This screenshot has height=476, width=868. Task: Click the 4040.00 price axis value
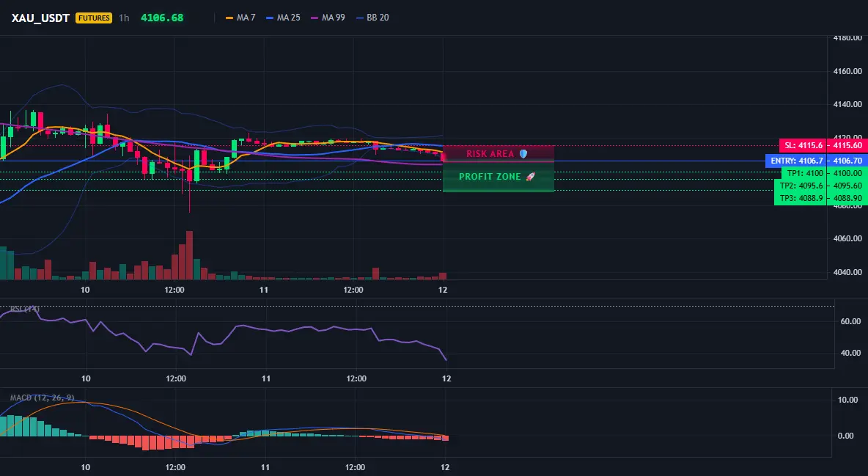pyautogui.click(x=847, y=272)
